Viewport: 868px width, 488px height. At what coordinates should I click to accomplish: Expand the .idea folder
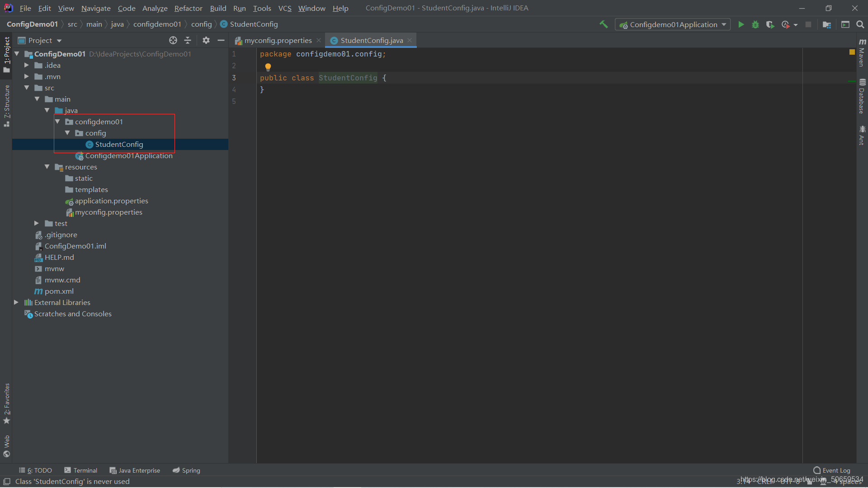[27, 65]
